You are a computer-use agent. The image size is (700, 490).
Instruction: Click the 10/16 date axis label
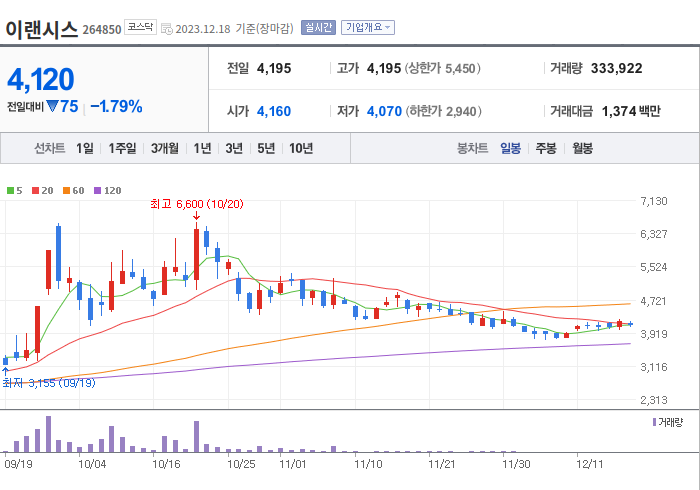click(166, 464)
